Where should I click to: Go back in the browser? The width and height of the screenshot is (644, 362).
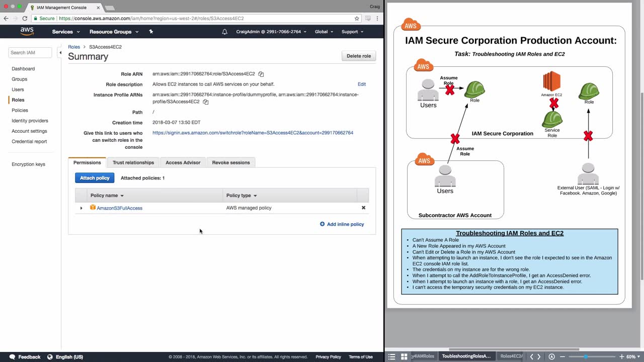[x=6, y=18]
